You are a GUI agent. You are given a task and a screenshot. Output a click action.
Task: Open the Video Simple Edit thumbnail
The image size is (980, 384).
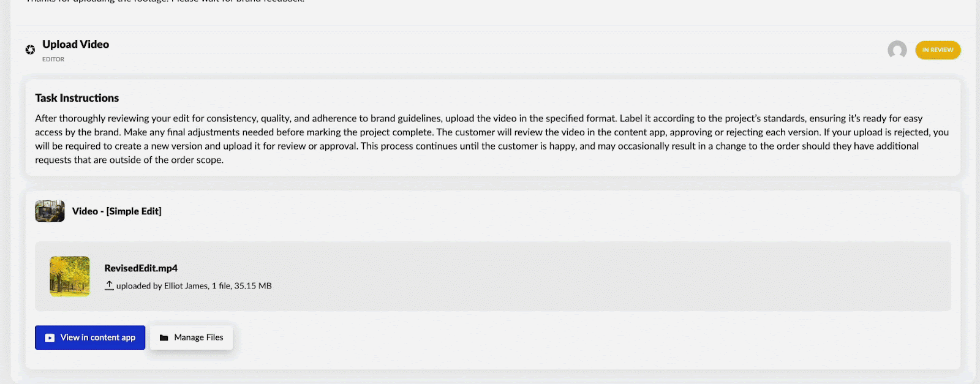pyautogui.click(x=50, y=211)
